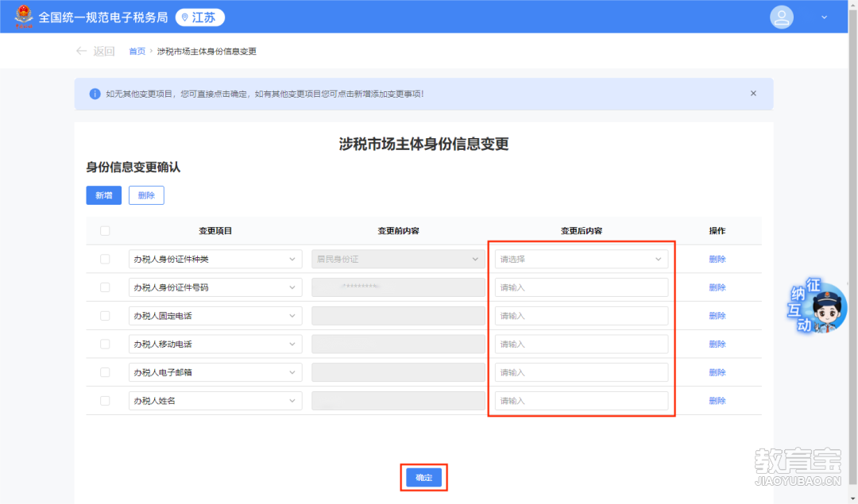Delete the 办税人移动电话 row
The height and width of the screenshot is (504, 858).
point(717,344)
